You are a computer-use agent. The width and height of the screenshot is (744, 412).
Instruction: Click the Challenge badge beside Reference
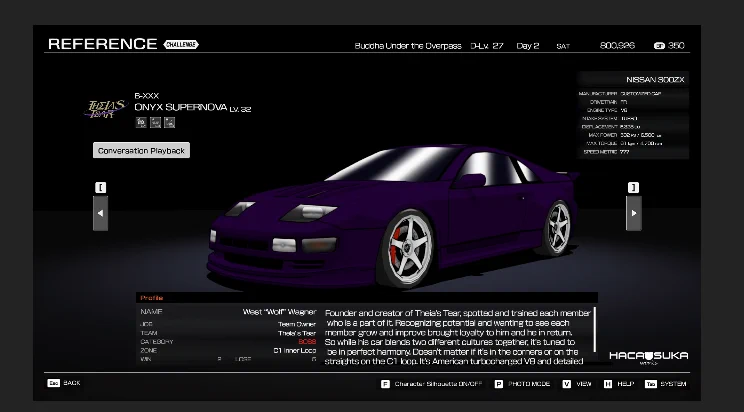point(181,45)
